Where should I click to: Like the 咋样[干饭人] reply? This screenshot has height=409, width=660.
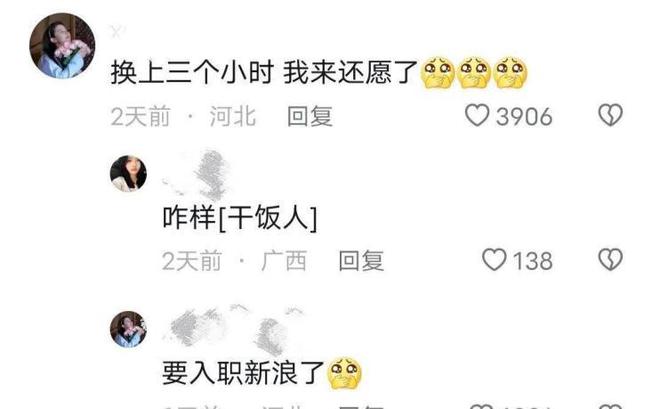coord(494,259)
